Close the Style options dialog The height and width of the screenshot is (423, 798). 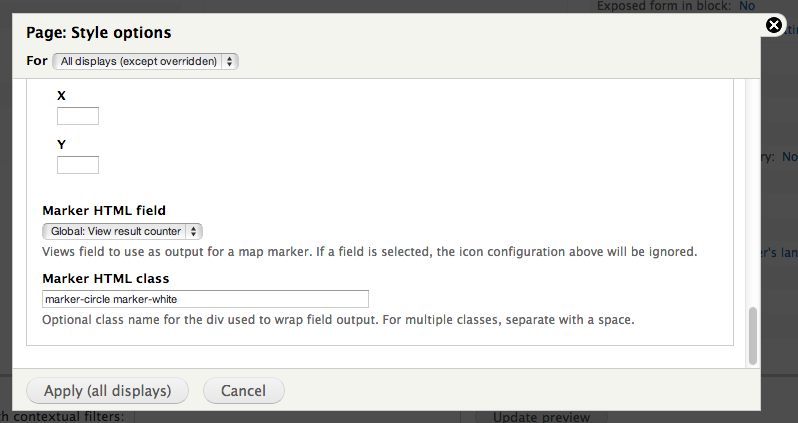pos(774,25)
